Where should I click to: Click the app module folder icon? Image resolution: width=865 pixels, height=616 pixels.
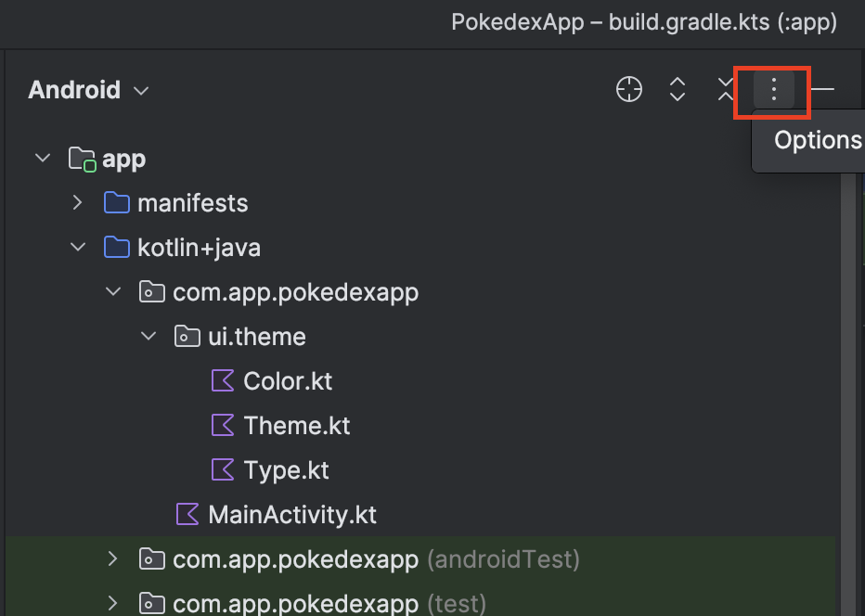click(83, 160)
